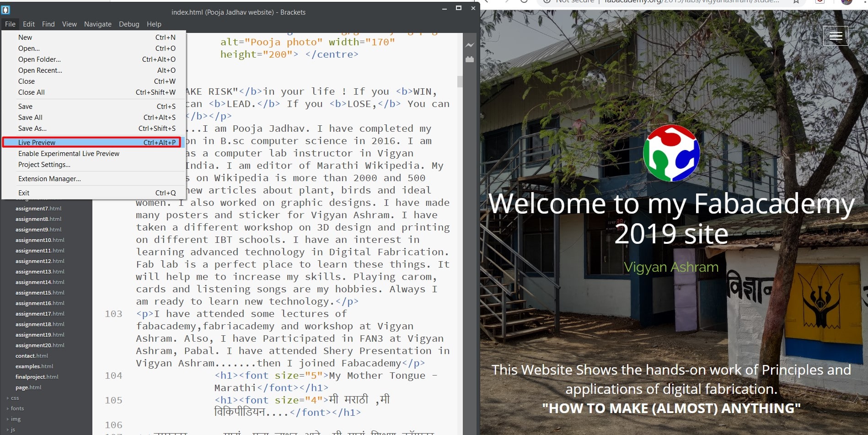Open assignment14.html in the file tree
Viewport: 868px width, 435px height.
(40, 282)
